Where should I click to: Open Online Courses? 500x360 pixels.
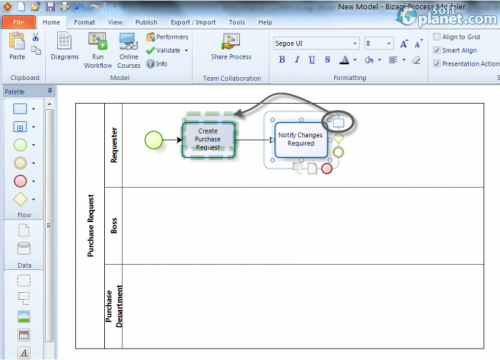129,50
